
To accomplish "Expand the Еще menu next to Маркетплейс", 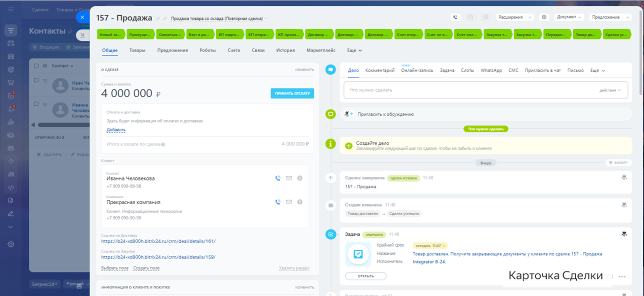I will pos(354,50).
